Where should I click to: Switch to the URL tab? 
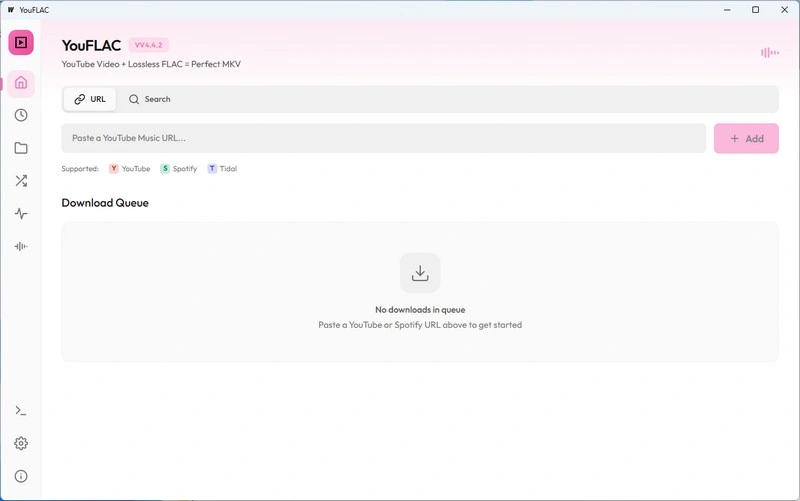coord(90,99)
